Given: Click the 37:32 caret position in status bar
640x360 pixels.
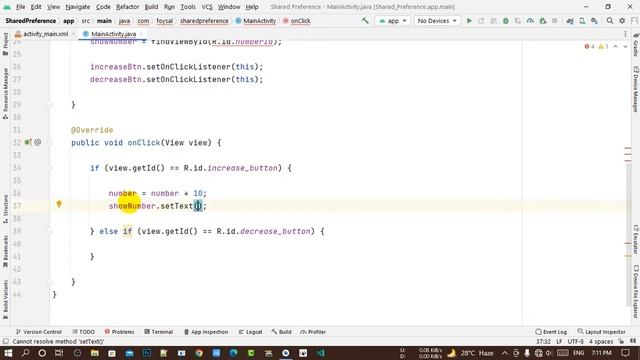Looking at the screenshot, I should pyautogui.click(x=543, y=341).
